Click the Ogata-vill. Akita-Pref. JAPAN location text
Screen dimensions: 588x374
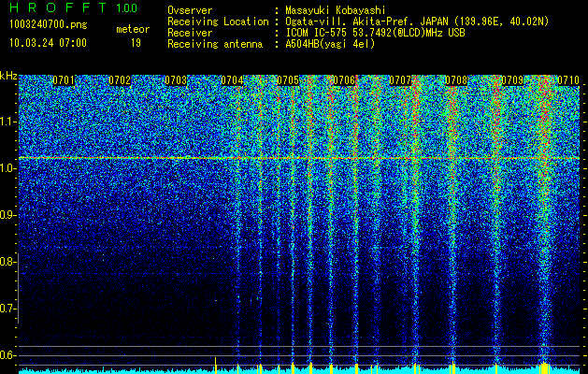pos(417,22)
